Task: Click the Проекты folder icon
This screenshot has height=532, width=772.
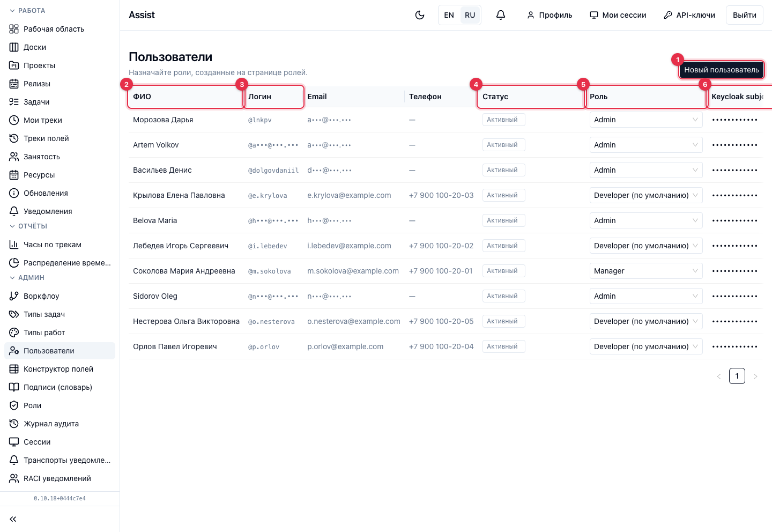Action: (x=14, y=65)
